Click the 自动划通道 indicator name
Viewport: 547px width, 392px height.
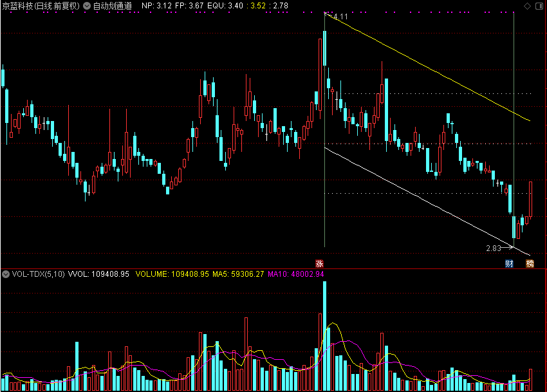point(113,6)
